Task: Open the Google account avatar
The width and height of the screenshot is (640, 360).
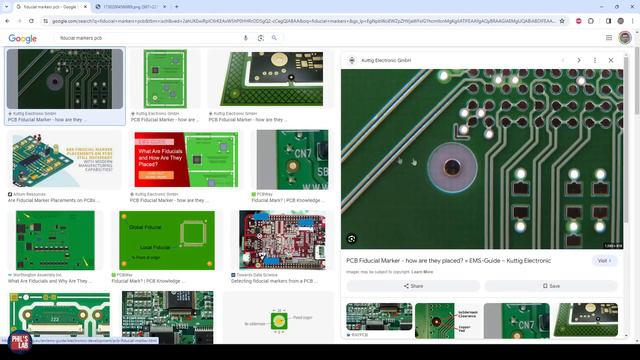Action: click(625, 38)
